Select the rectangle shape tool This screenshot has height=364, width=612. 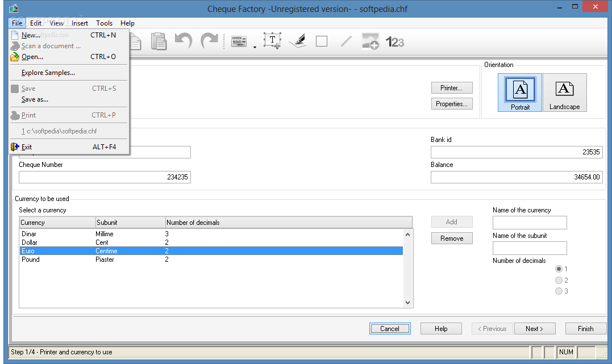[322, 41]
